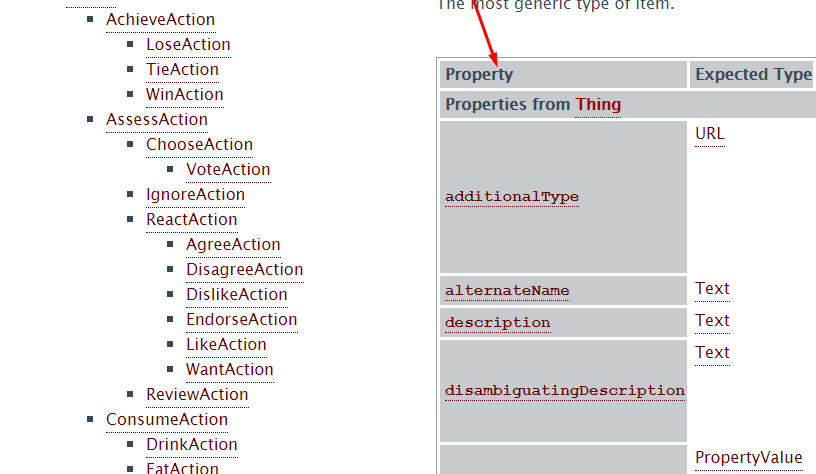Open IgnoreAction in the type tree

pyautogui.click(x=195, y=194)
